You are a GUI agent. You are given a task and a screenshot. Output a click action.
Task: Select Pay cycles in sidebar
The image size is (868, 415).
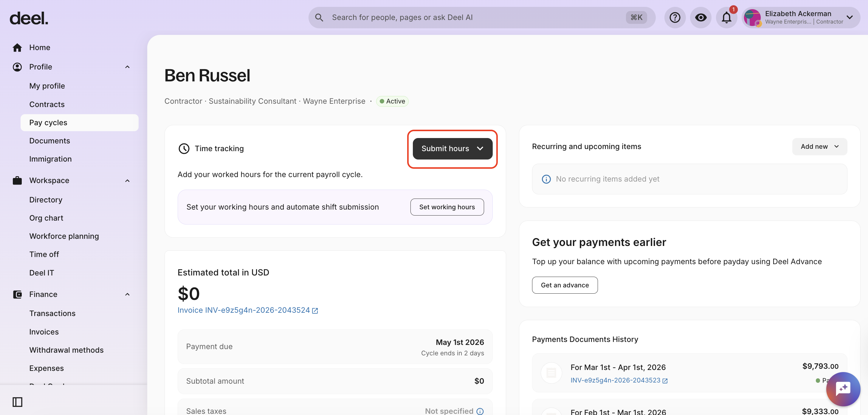tap(79, 123)
